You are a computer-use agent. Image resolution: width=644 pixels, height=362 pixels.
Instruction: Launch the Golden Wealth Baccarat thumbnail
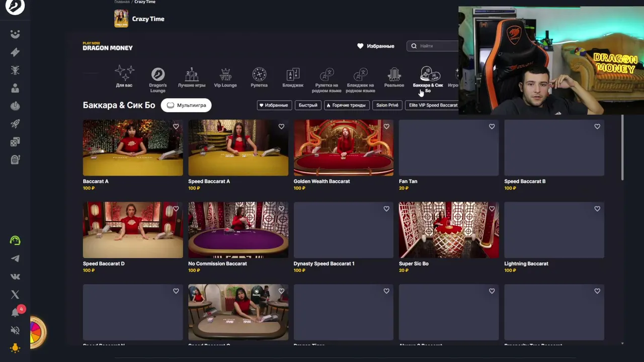[x=344, y=148]
